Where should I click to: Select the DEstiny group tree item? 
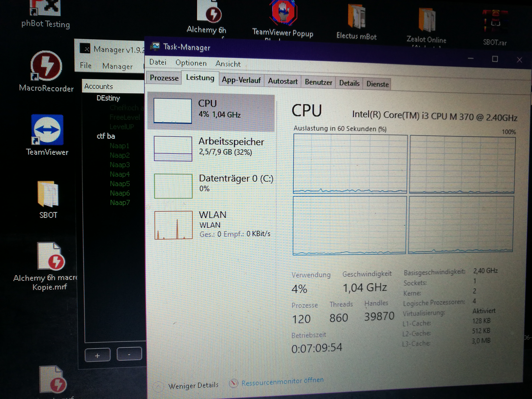pos(108,98)
